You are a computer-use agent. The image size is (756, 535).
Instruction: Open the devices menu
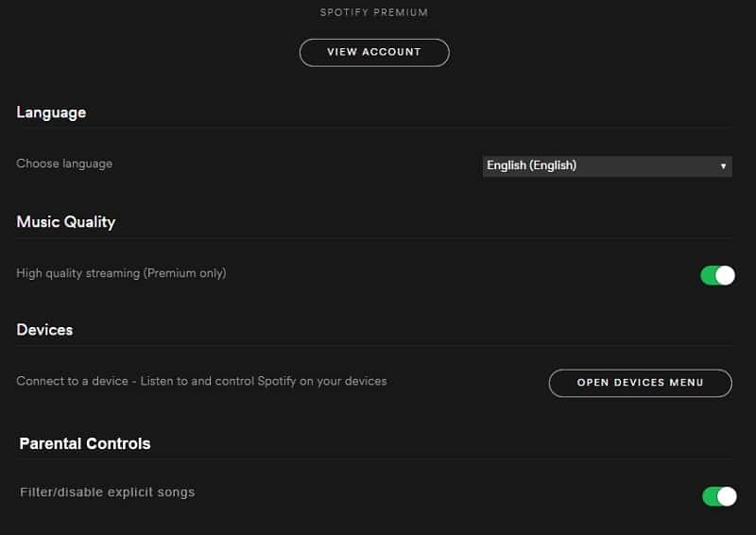[641, 383]
